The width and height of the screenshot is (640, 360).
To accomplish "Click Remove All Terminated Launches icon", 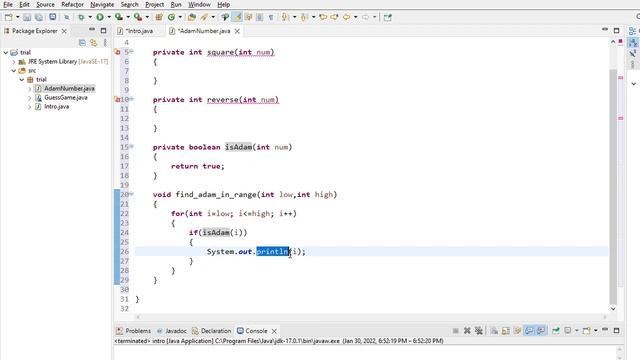I will [479, 331].
